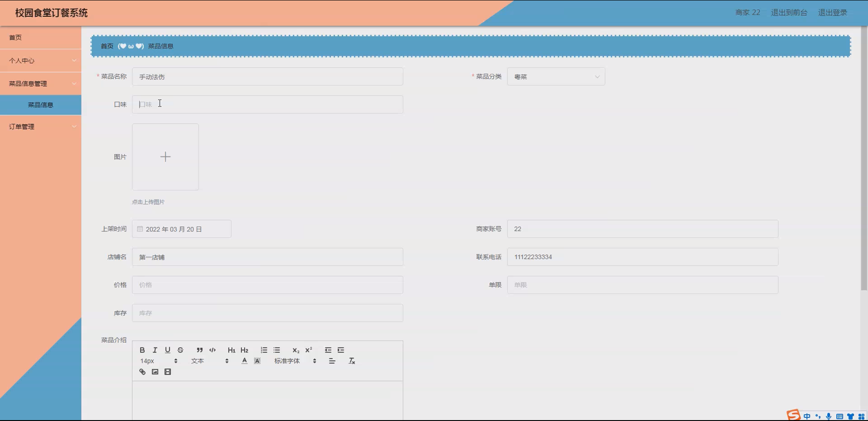Toggle bold in 菜品介绍 editor

tap(142, 350)
